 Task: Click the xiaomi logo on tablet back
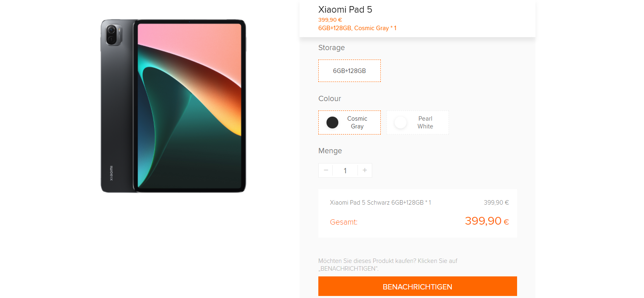(111, 173)
